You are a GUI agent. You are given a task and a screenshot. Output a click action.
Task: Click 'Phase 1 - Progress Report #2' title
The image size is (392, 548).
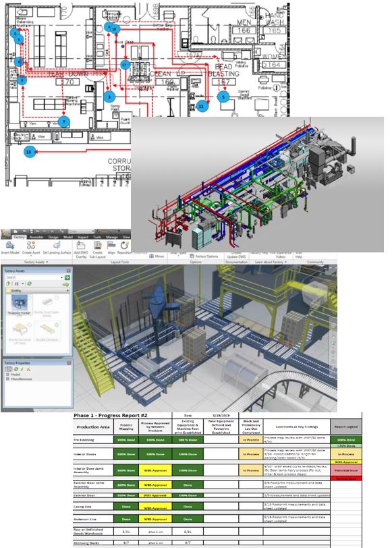[111, 416]
